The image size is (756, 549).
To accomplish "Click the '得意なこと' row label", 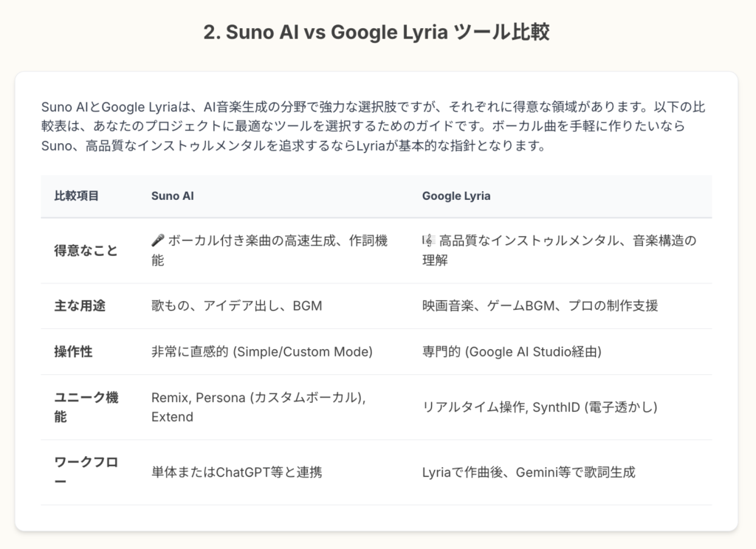I will coord(86,251).
